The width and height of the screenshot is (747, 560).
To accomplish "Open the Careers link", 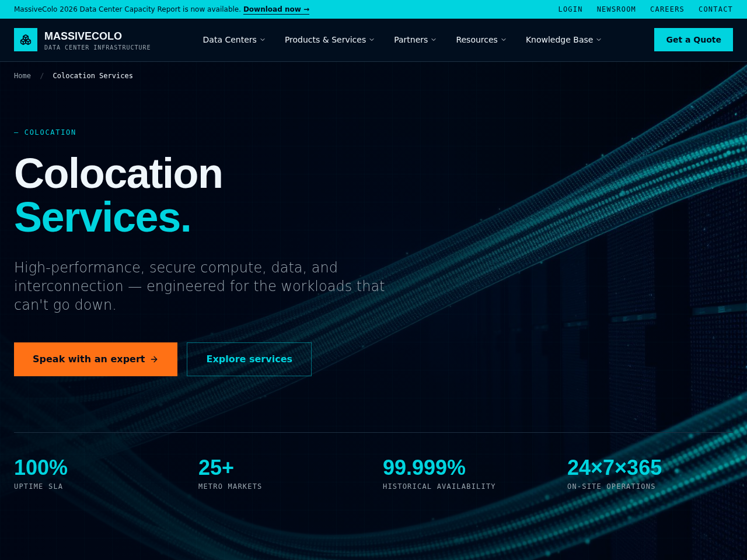I will pyautogui.click(x=667, y=9).
